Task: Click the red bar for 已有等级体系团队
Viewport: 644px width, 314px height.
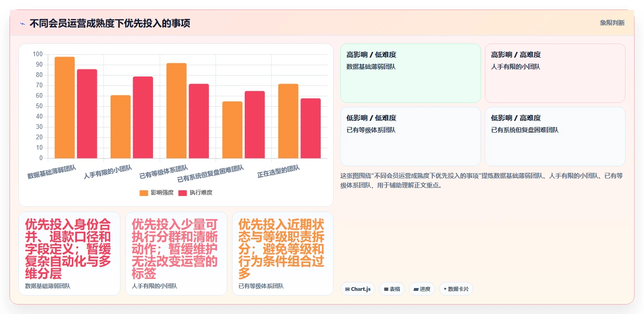Action: (x=198, y=121)
